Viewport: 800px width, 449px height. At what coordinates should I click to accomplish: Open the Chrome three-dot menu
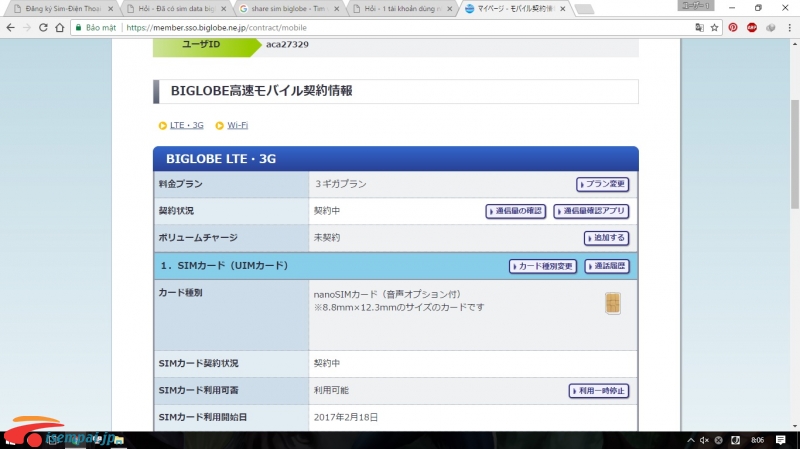click(789, 28)
